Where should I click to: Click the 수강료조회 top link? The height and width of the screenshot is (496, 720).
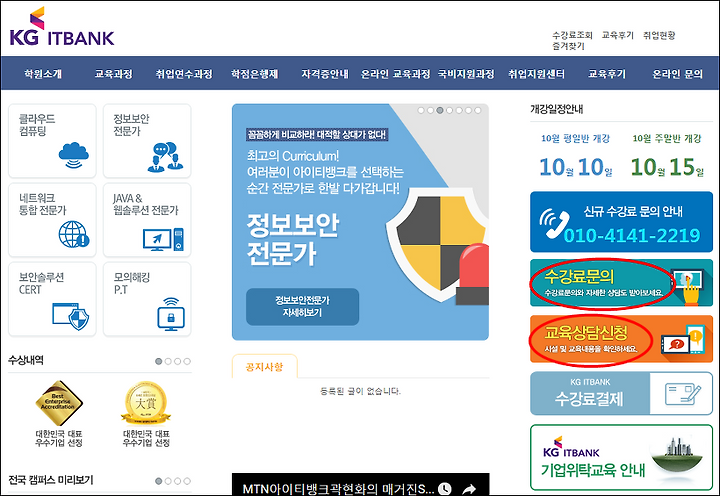[572, 35]
